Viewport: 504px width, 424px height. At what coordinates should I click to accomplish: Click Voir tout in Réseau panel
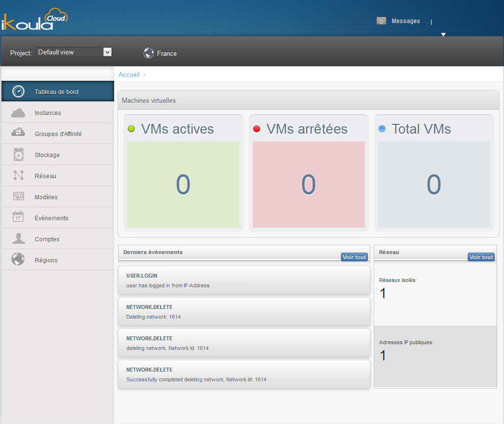(481, 257)
